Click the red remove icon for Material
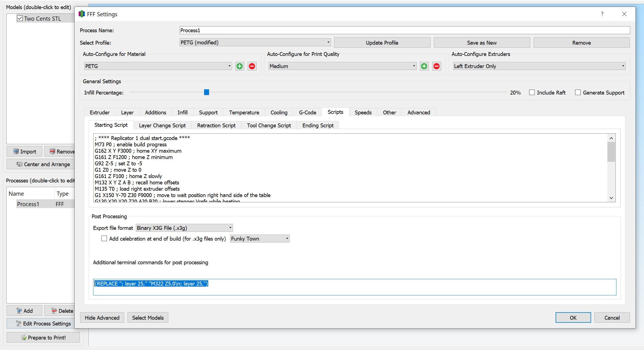644x350 pixels. (252, 66)
